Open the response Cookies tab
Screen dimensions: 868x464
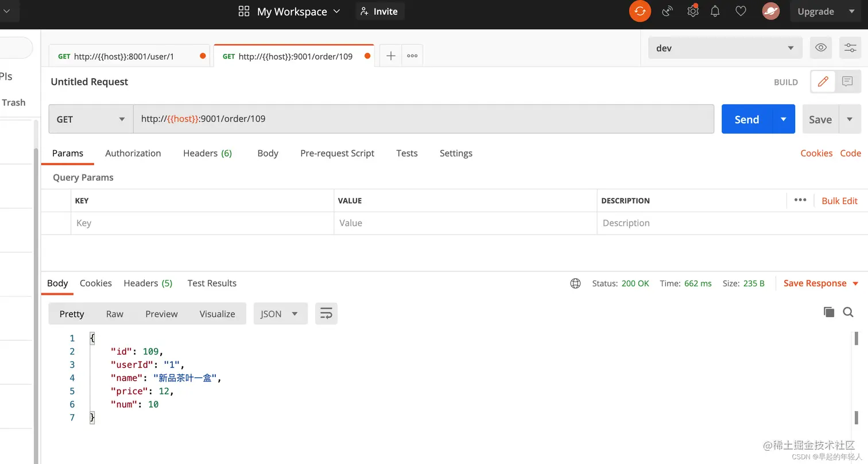tap(96, 283)
